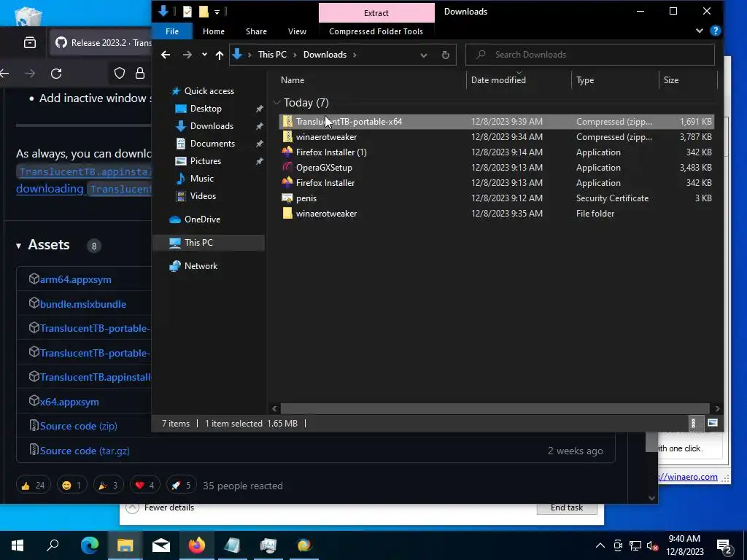Download Source code (zip) in browser
Image resolution: width=747 pixels, height=560 pixels.
point(79,426)
